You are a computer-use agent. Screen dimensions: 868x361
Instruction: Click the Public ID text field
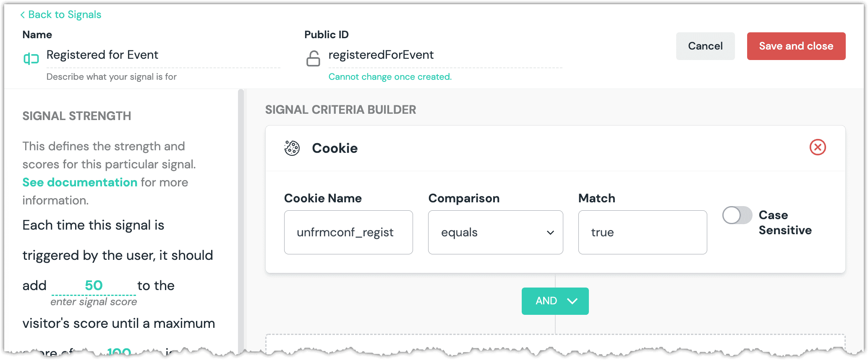coord(444,55)
